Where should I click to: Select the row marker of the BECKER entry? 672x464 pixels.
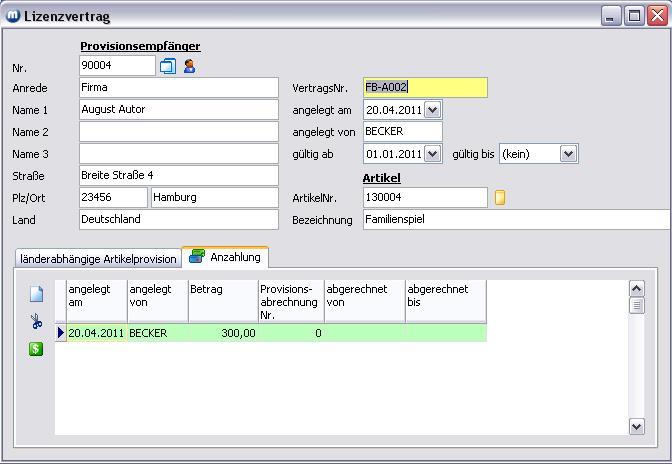[x=60, y=333]
